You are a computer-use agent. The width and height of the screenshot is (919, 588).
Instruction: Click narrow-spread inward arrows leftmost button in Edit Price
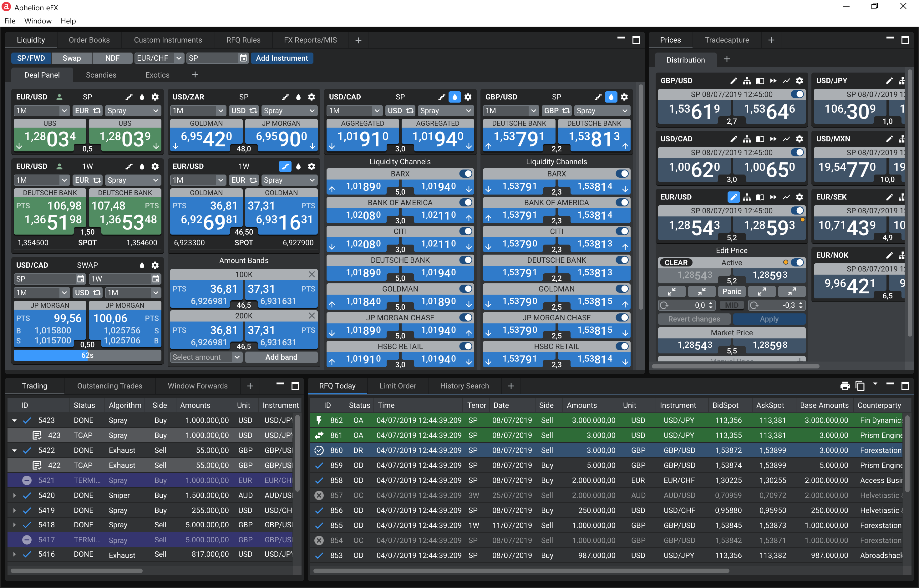(672, 292)
